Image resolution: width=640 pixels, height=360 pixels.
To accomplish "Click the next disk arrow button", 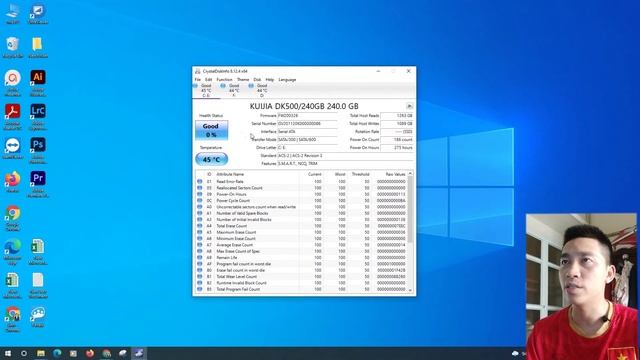I will click(409, 106).
